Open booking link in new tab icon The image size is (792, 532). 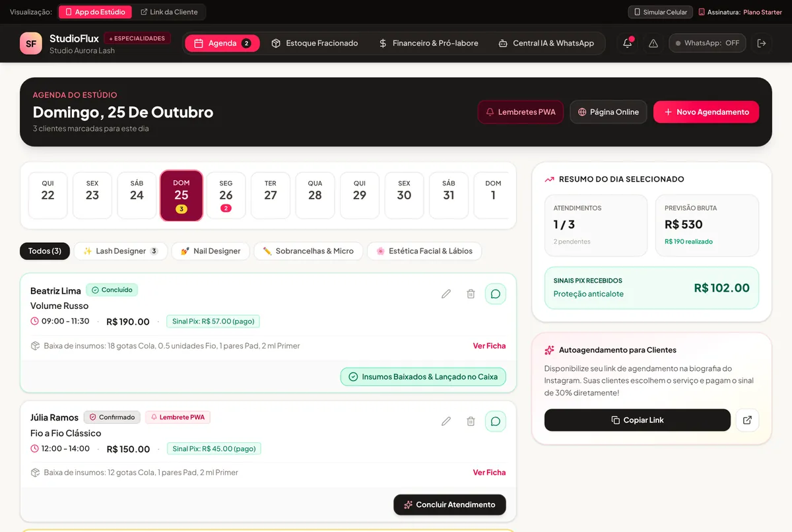click(747, 420)
